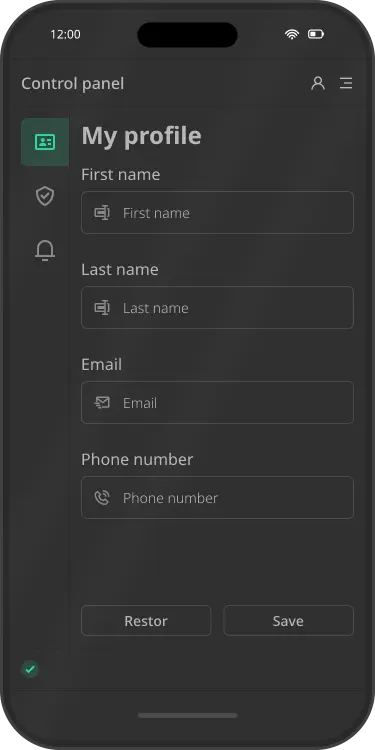Click the Save button
The width and height of the screenshot is (375, 750).
(288, 620)
